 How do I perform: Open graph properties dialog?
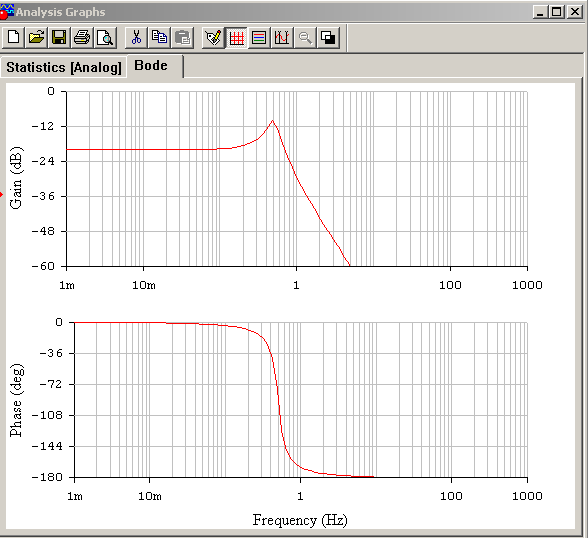coord(213,37)
